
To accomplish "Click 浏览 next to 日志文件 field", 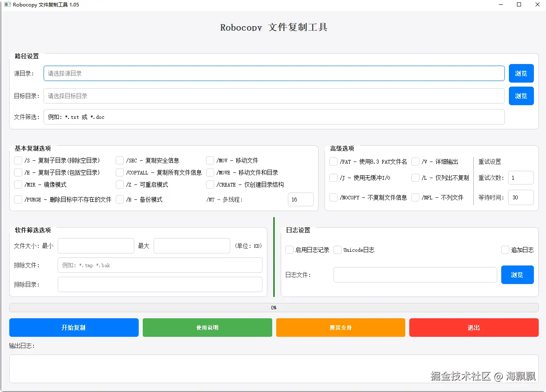I will coord(517,275).
